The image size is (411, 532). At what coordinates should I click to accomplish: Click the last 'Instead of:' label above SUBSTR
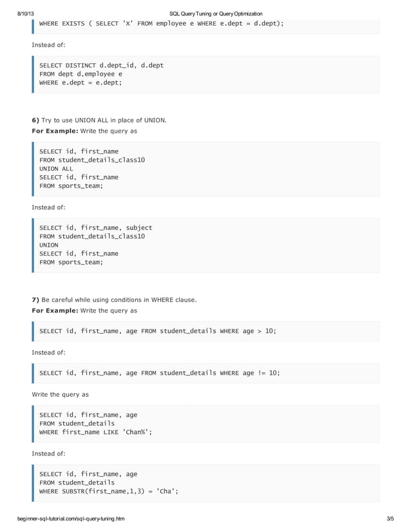[48, 453]
